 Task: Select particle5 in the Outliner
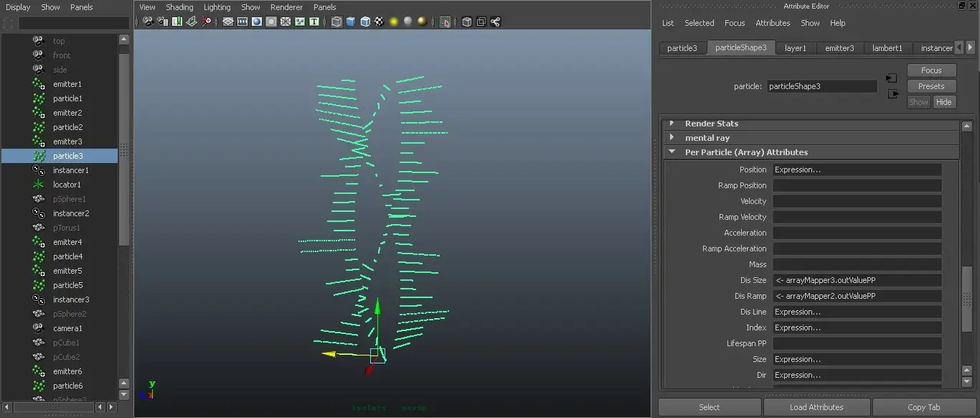pyautogui.click(x=67, y=285)
